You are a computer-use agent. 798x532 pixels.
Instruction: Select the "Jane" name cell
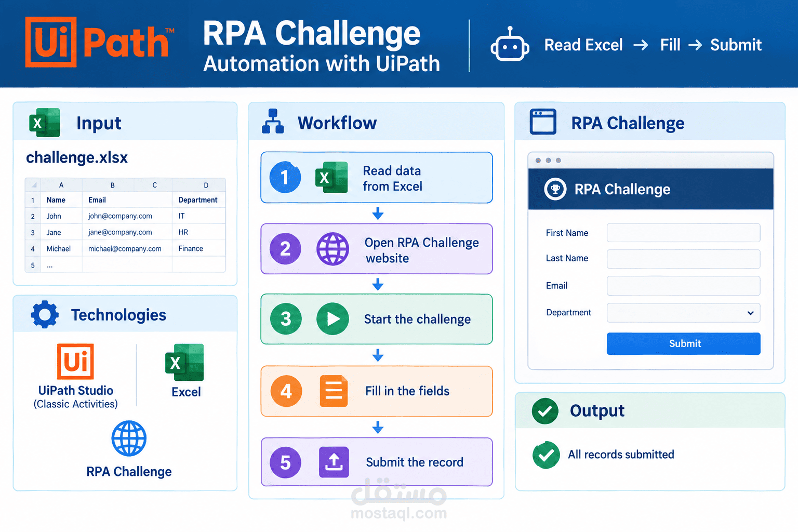[61, 232]
